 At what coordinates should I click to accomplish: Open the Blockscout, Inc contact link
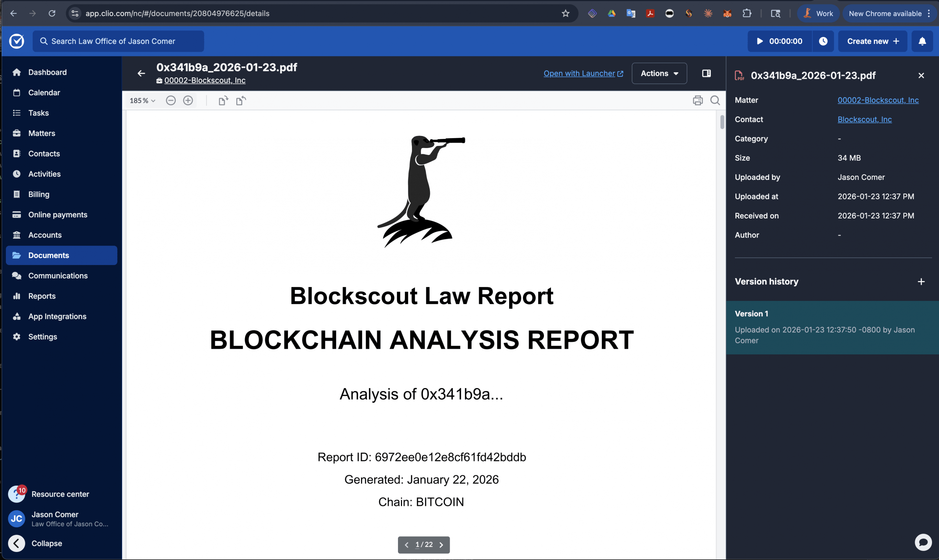pyautogui.click(x=864, y=119)
